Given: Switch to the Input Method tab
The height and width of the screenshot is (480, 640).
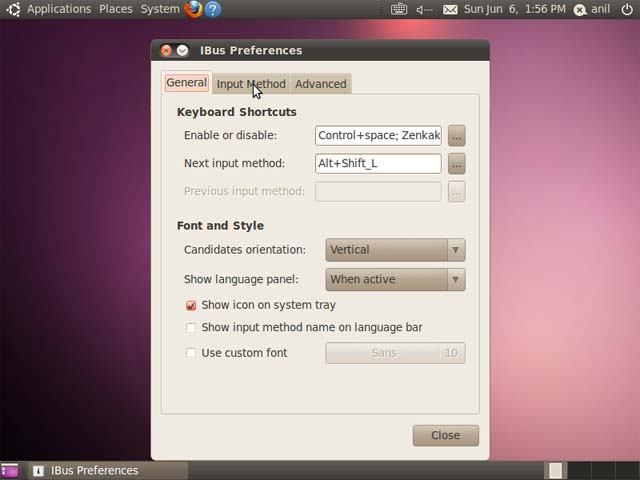Looking at the screenshot, I should (251, 84).
